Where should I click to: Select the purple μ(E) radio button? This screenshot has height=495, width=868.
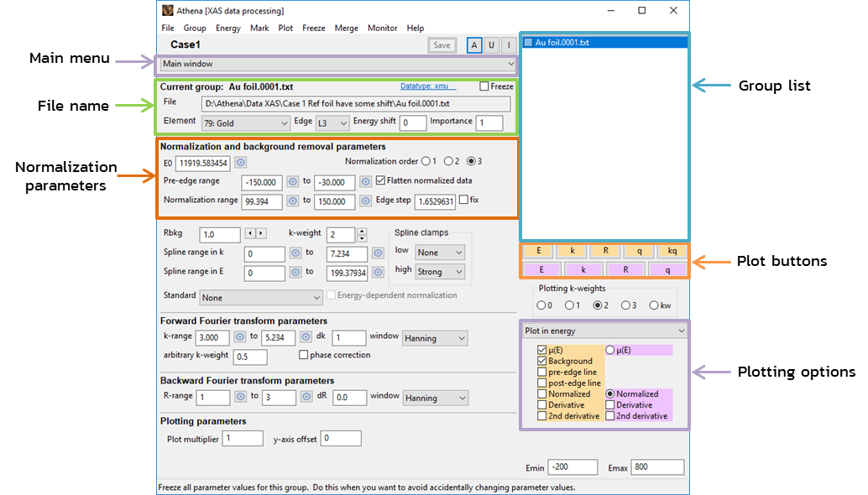click(x=610, y=350)
